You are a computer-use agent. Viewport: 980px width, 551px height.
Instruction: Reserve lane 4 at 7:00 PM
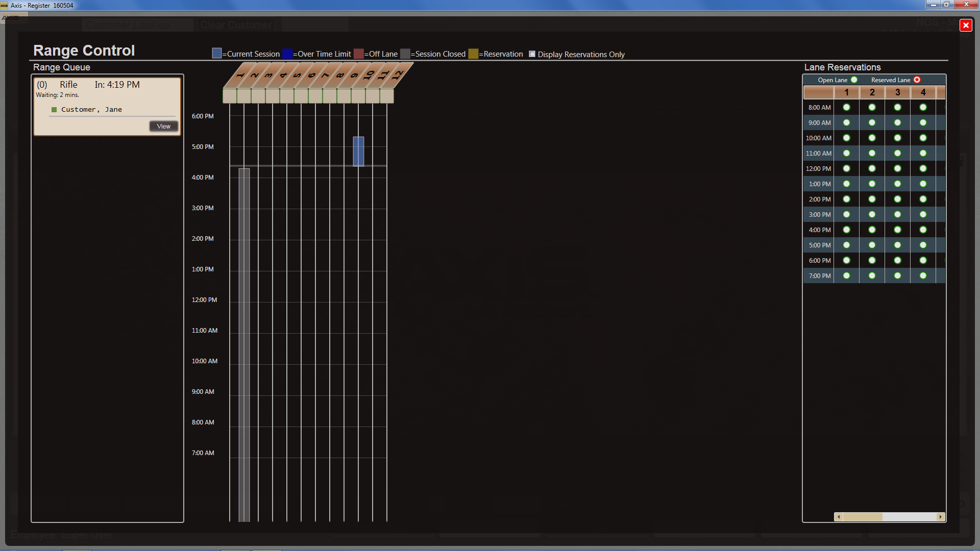click(923, 275)
